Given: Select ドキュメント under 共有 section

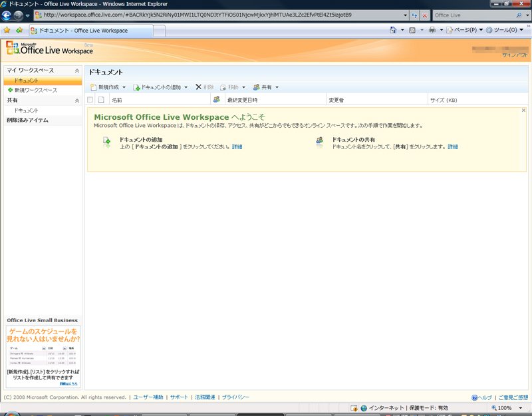Looking at the screenshot, I should pos(26,110).
